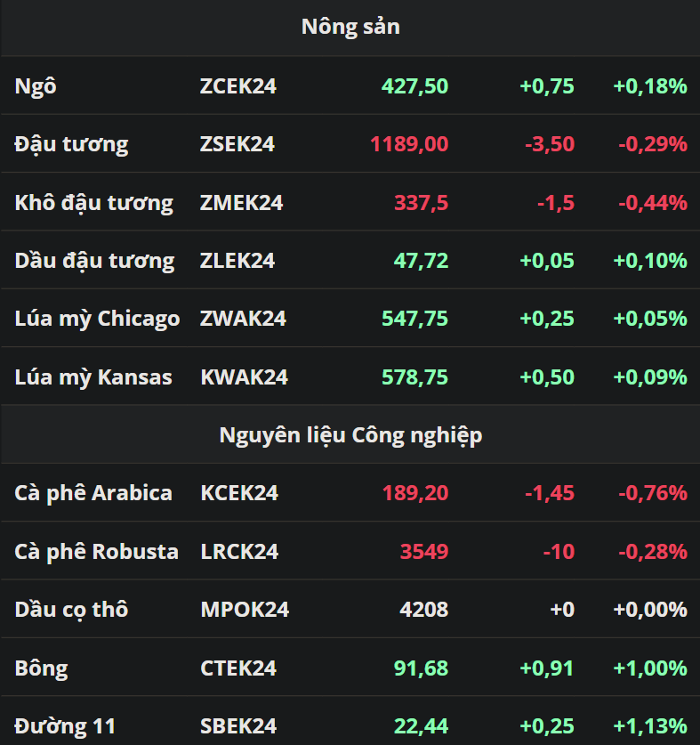
Task: Click the MPOK24 palm oil code
Action: click(245, 610)
